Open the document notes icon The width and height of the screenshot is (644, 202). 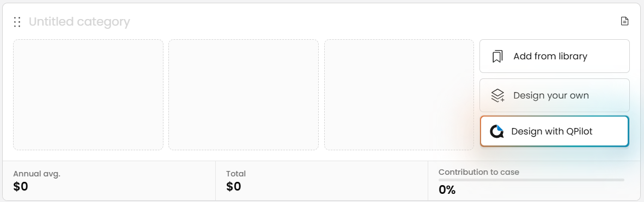pyautogui.click(x=624, y=21)
